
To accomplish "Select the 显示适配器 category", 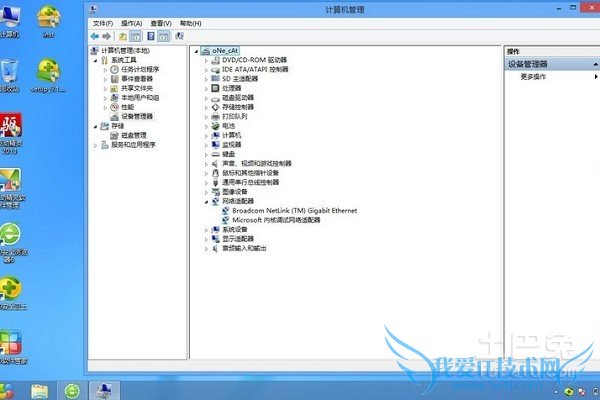I will 238,239.
